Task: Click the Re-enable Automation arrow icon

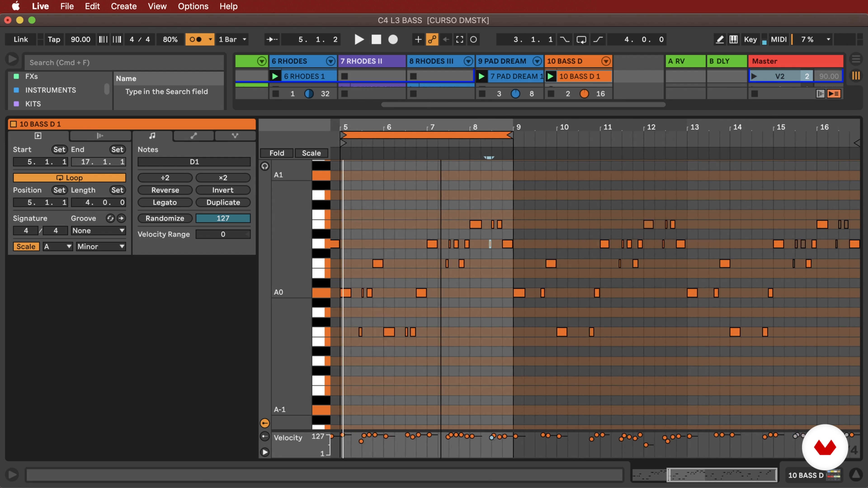Action: coord(446,39)
